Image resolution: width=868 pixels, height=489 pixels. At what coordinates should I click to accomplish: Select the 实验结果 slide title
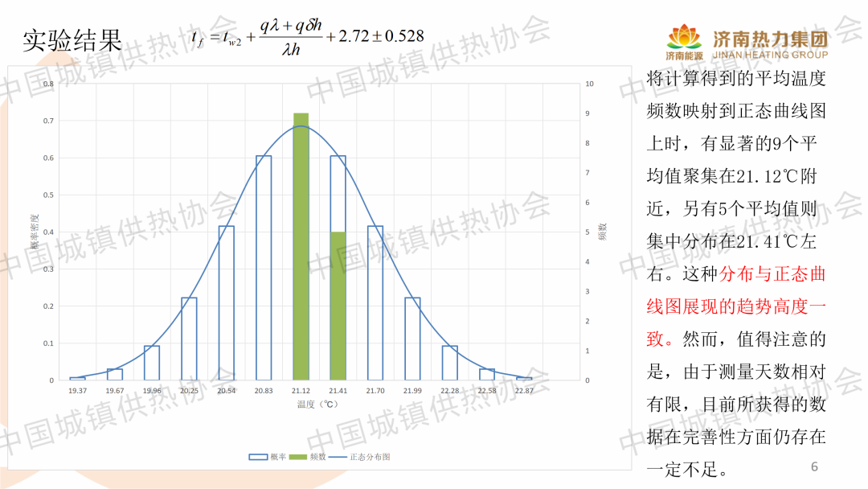point(72,39)
